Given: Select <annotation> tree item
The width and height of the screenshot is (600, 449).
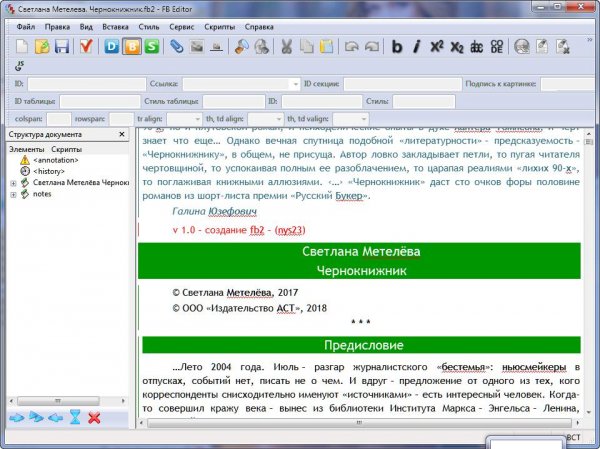Looking at the screenshot, I should [56, 160].
